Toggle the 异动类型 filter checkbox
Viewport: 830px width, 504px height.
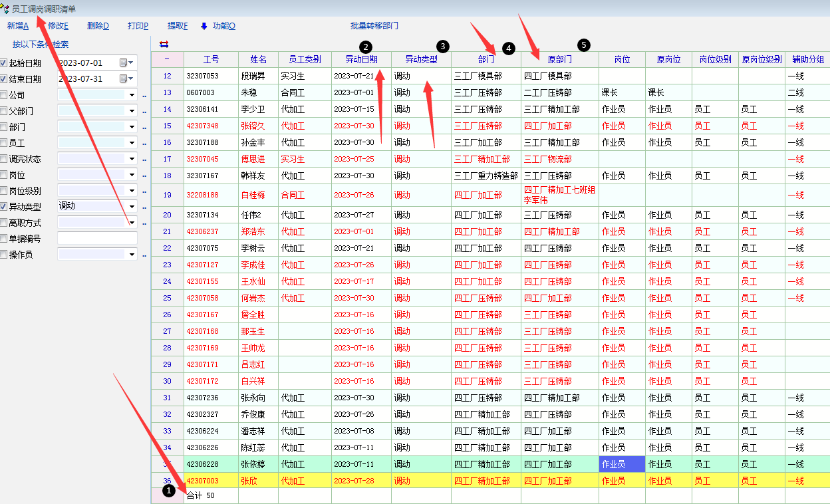4,207
